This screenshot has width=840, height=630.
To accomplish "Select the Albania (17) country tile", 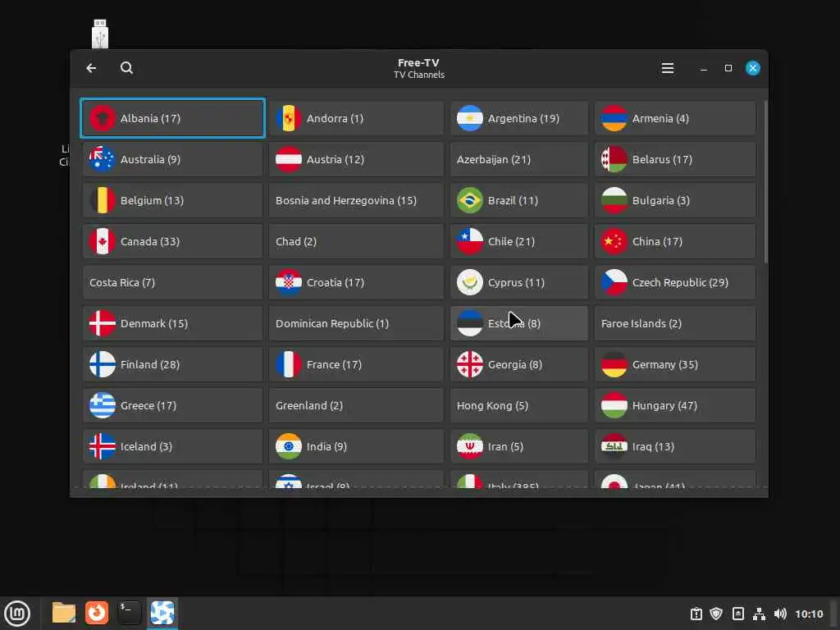I will (x=172, y=118).
